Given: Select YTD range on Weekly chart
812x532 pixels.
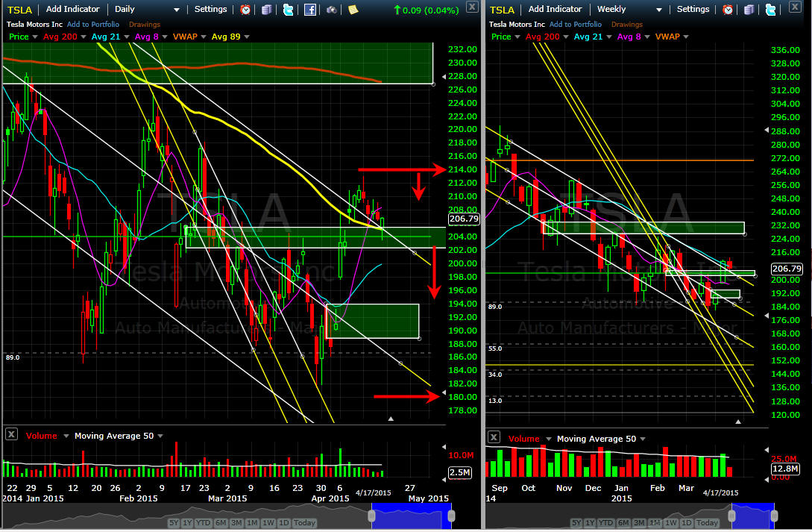Looking at the screenshot, I should pos(606,523).
